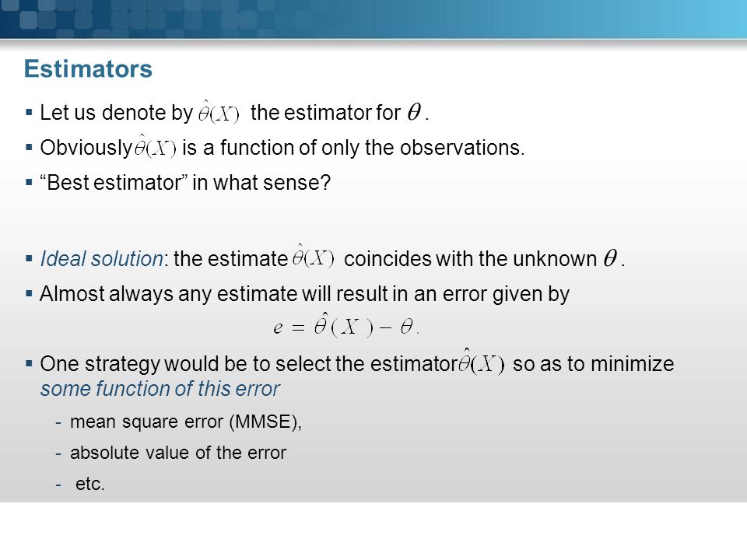Click 'is a function of only the observations' text
747x560 pixels.
click(x=353, y=148)
